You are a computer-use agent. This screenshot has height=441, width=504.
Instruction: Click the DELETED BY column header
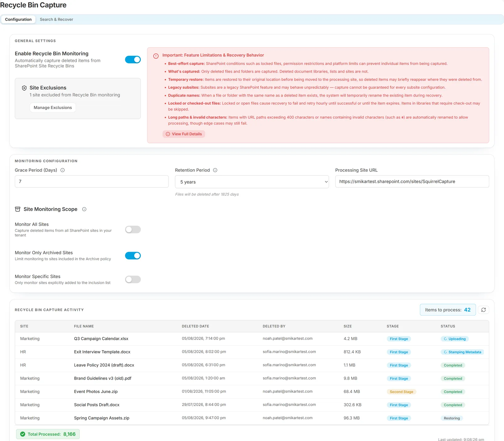coord(274,326)
